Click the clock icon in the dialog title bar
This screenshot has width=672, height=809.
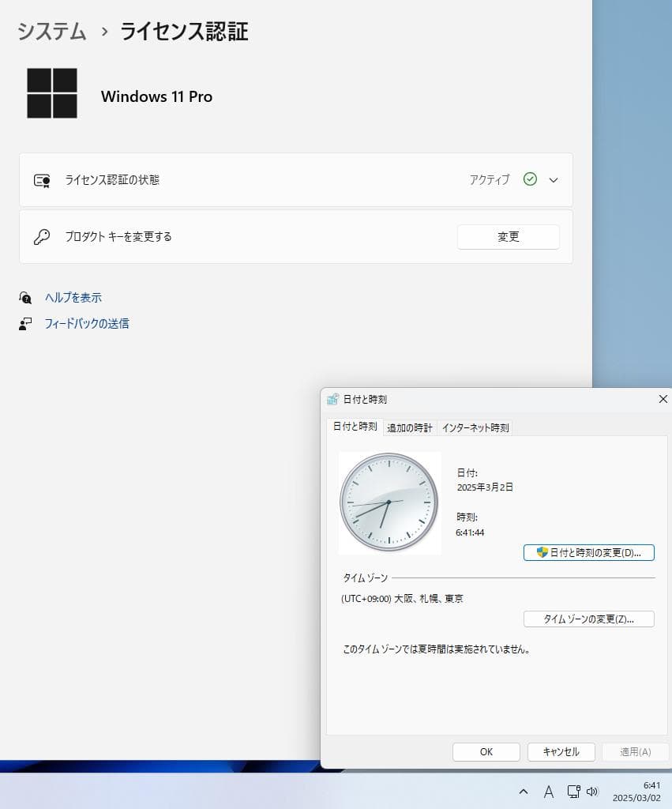[x=332, y=399]
